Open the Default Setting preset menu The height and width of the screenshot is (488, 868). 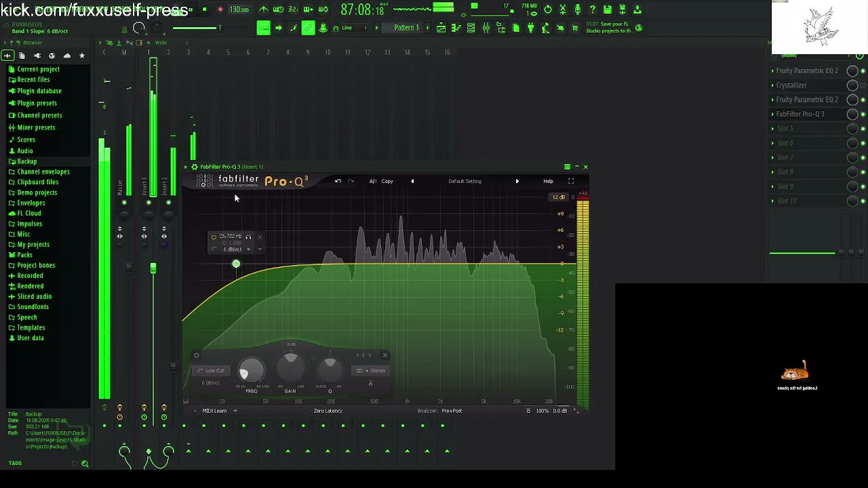click(465, 181)
